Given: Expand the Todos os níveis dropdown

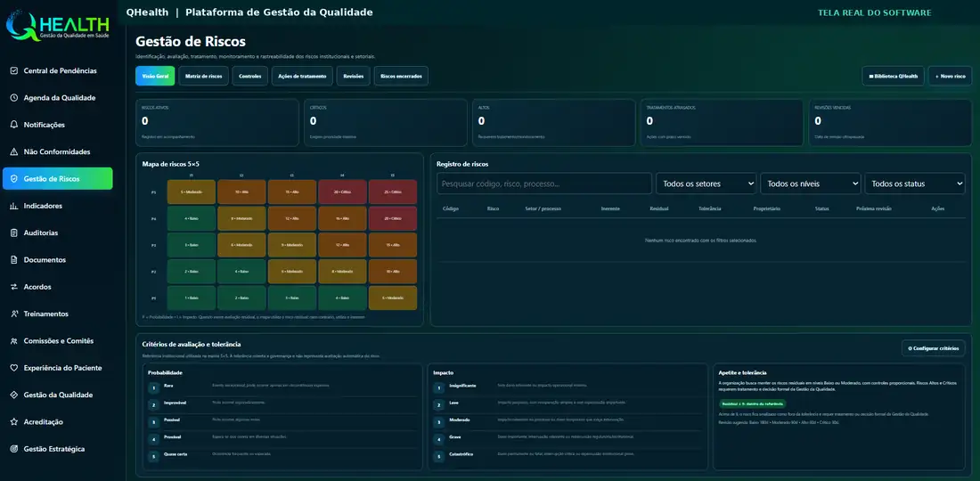Looking at the screenshot, I should (811, 183).
